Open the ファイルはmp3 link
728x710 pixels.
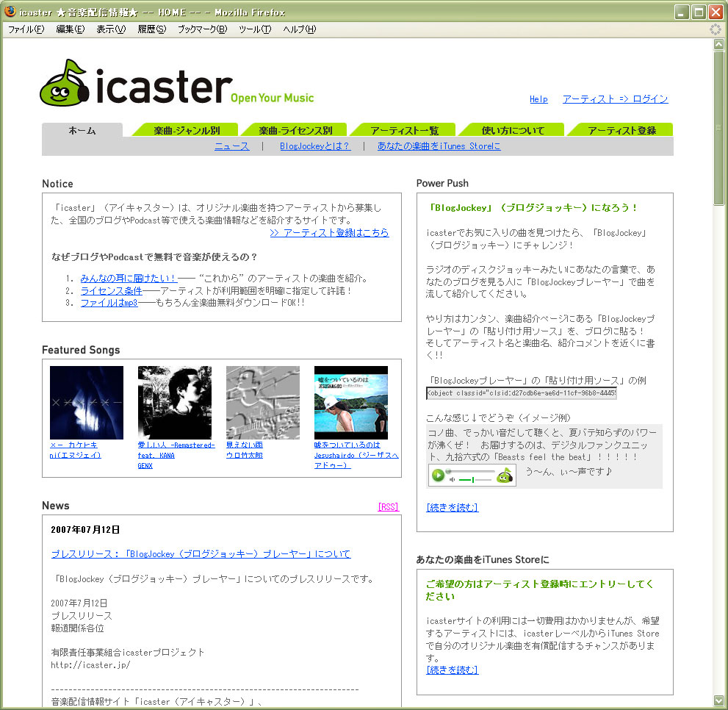109,303
